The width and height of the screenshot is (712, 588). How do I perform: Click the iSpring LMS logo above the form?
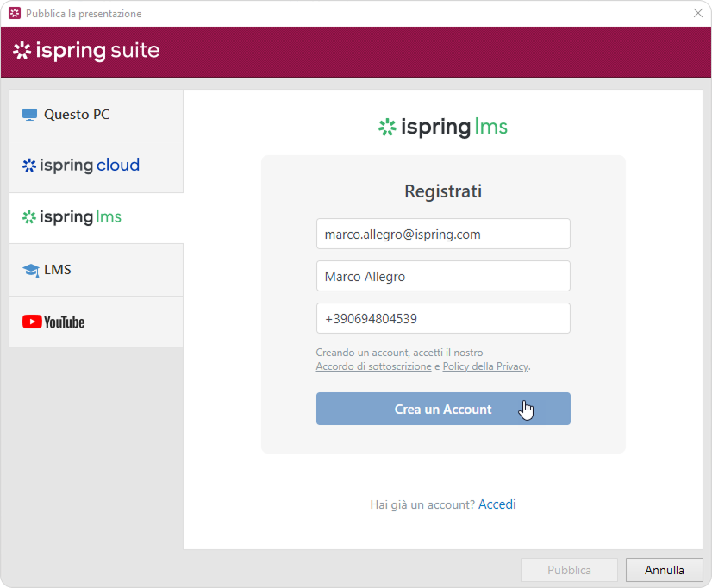[x=443, y=128]
